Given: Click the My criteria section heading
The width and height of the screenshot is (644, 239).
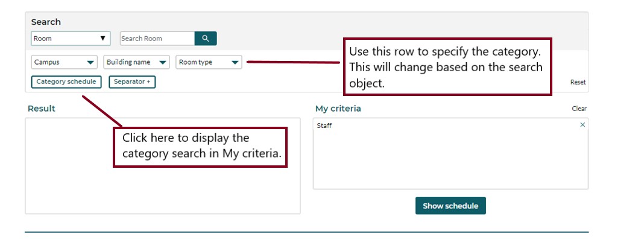Looking at the screenshot, I should pos(338,109).
